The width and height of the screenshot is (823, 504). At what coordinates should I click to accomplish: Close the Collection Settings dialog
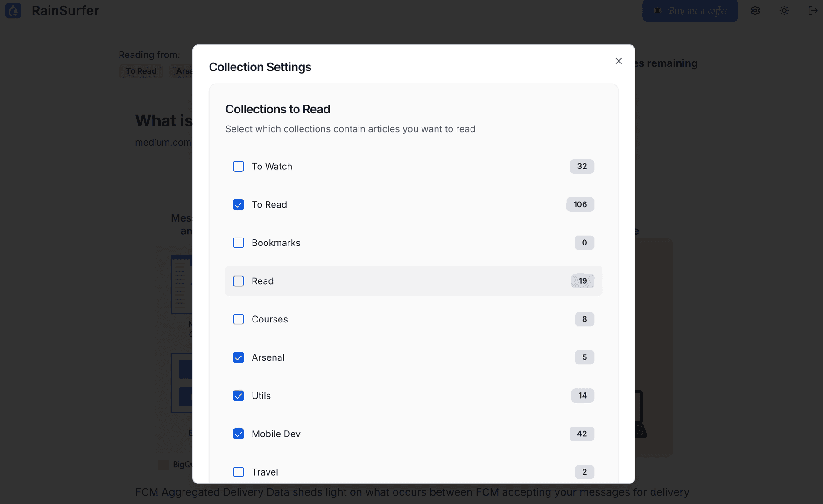[619, 61]
